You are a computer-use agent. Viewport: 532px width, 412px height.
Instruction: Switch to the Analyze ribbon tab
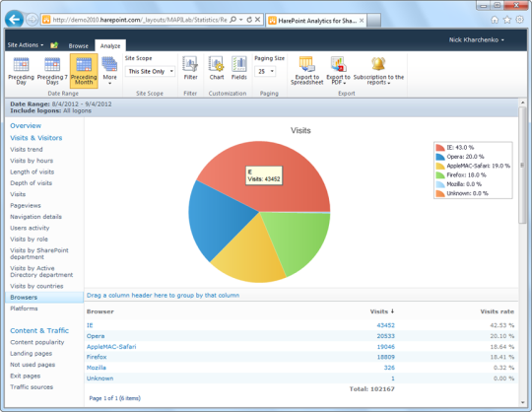(x=110, y=45)
